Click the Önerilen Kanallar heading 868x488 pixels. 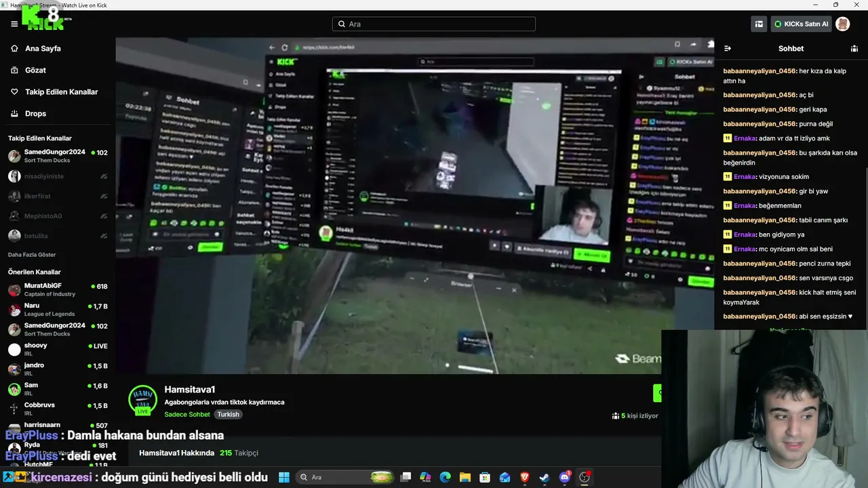[35, 272]
